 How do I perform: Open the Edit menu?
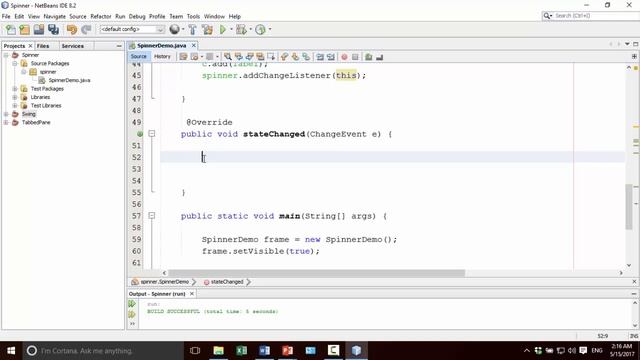click(x=19, y=16)
